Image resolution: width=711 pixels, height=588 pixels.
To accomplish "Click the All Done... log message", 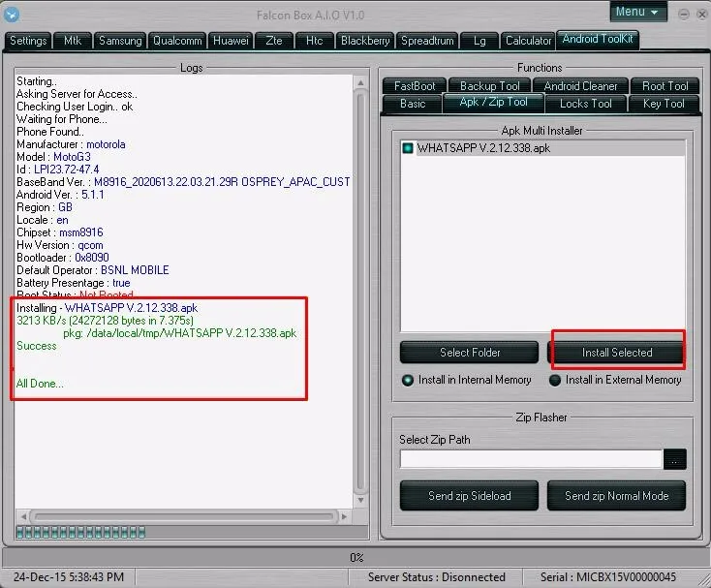I will click(40, 384).
